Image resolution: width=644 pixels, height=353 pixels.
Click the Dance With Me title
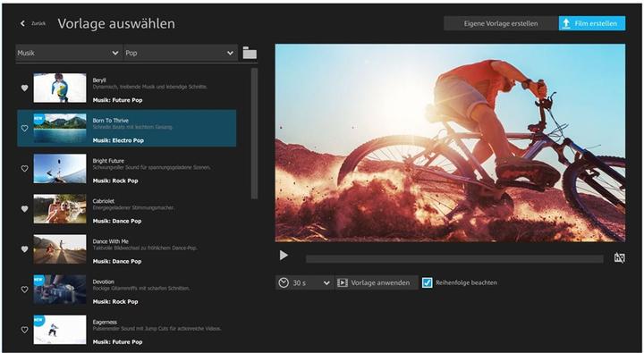point(111,241)
